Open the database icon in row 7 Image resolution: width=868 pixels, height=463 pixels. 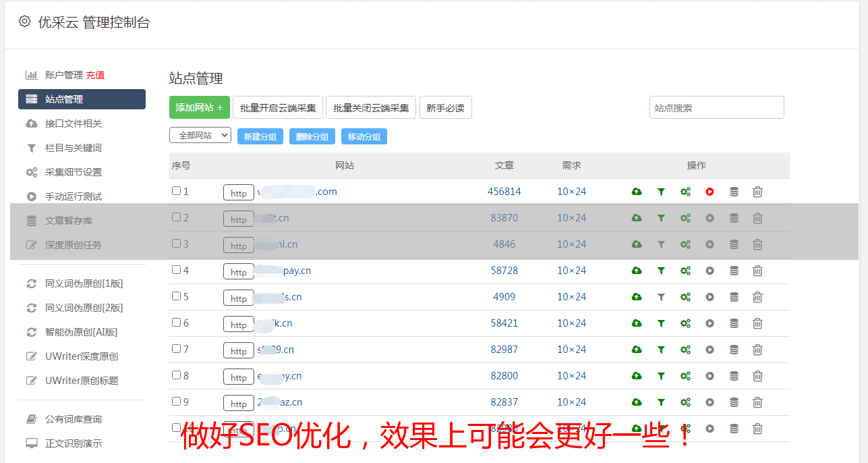[734, 350]
